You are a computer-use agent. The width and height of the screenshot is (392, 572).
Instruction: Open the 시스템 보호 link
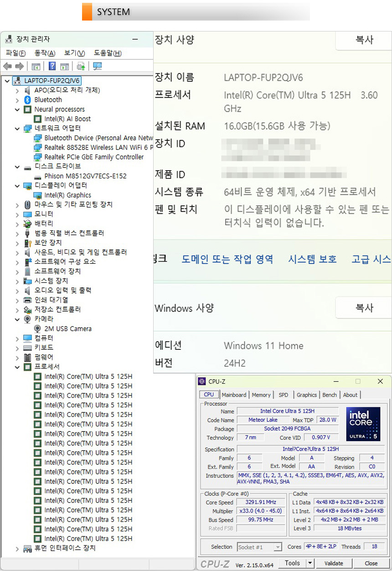[x=312, y=260]
